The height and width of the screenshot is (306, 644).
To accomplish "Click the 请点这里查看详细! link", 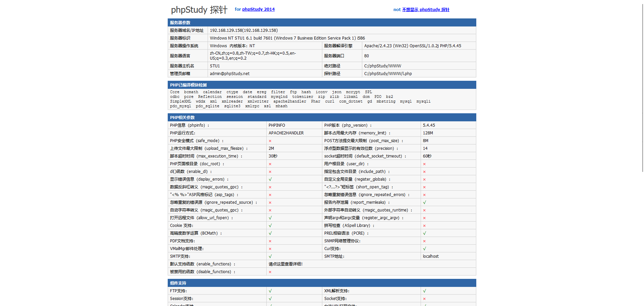I will (285, 264).
